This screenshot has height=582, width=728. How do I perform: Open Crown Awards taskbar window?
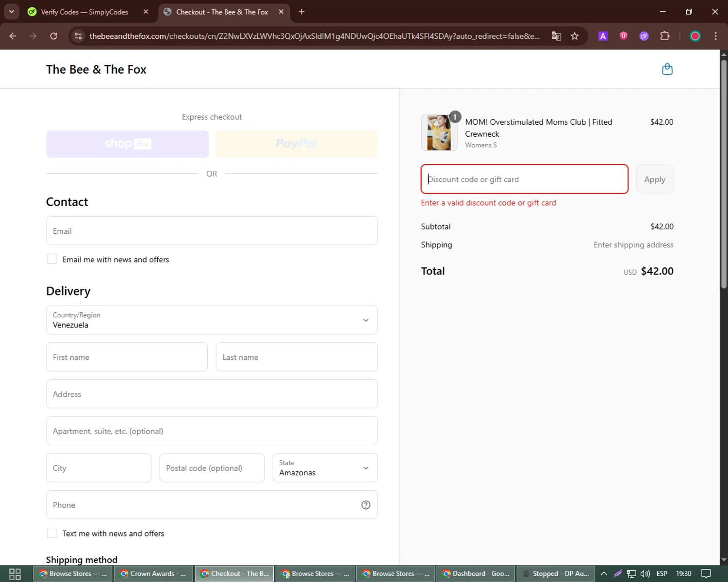[153, 574]
